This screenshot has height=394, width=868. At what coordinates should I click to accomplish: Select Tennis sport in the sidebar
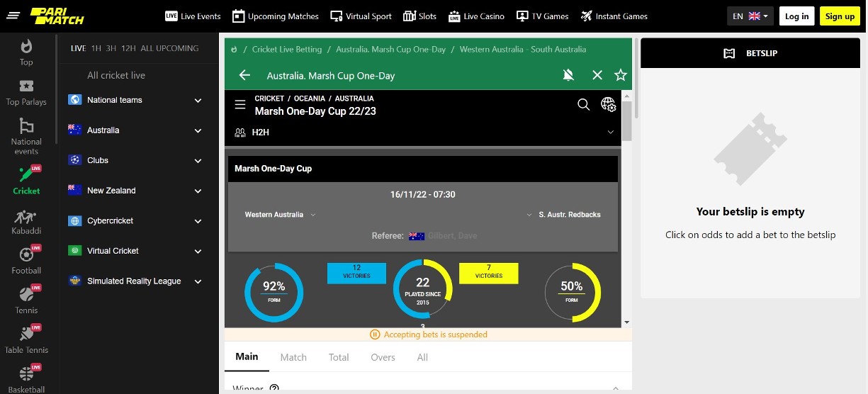click(26, 300)
